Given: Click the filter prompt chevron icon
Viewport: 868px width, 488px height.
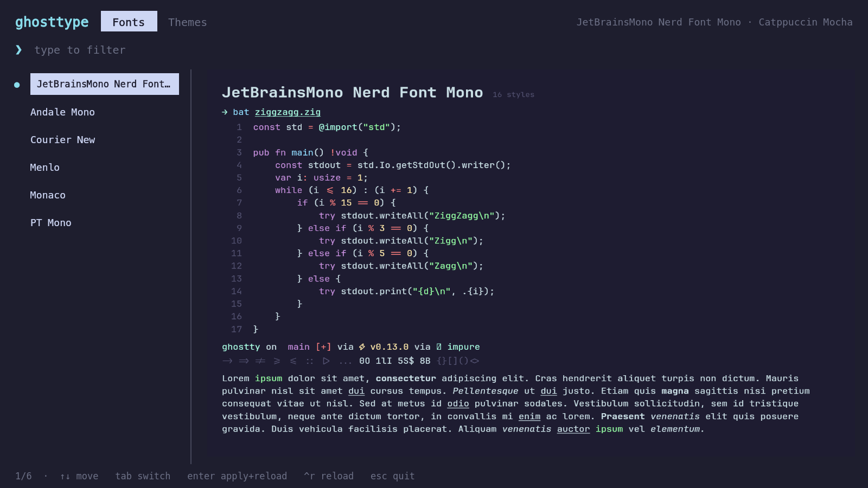Looking at the screenshot, I should point(19,50).
